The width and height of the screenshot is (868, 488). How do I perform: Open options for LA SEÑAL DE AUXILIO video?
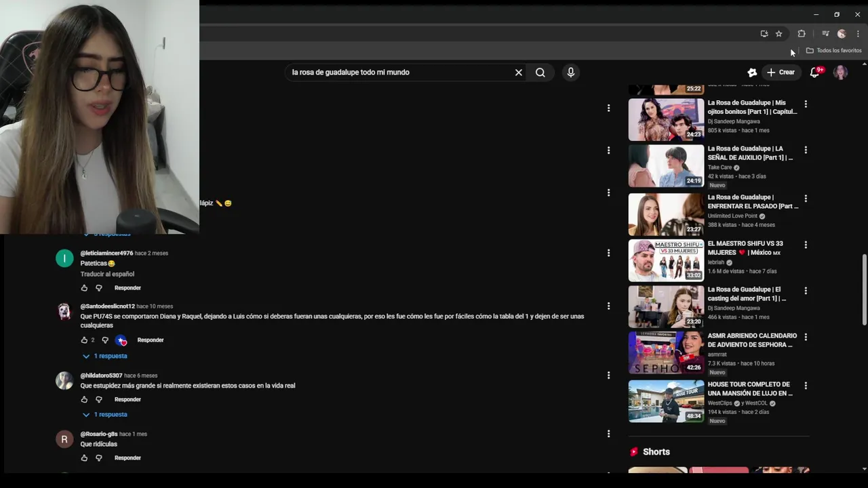pos(806,150)
